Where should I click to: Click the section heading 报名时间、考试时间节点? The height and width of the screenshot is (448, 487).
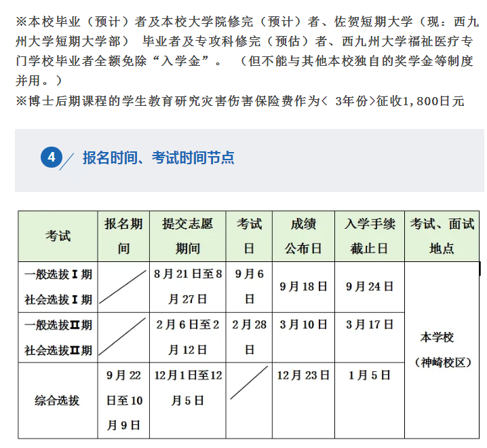pyautogui.click(x=158, y=158)
